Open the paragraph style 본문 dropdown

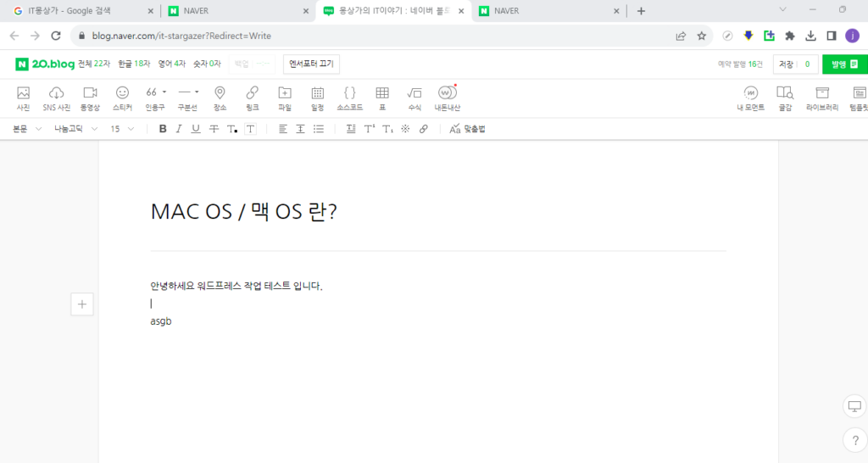pyautogui.click(x=27, y=129)
